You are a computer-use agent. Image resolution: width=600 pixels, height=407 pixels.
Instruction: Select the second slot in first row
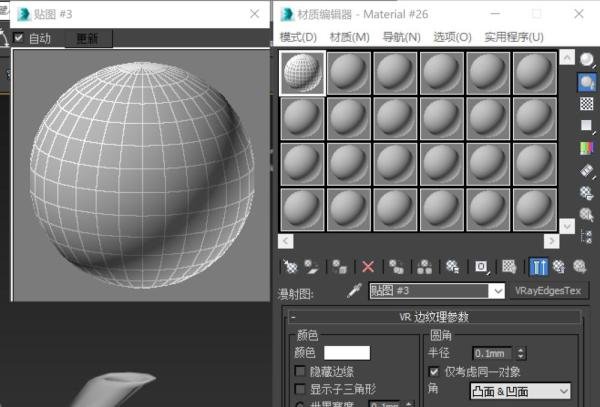pyautogui.click(x=349, y=73)
